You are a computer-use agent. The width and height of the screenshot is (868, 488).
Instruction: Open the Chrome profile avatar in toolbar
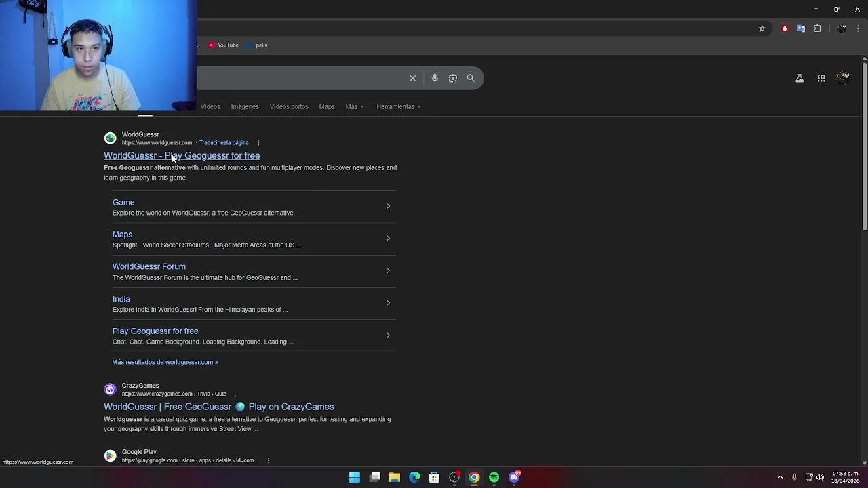point(842,28)
